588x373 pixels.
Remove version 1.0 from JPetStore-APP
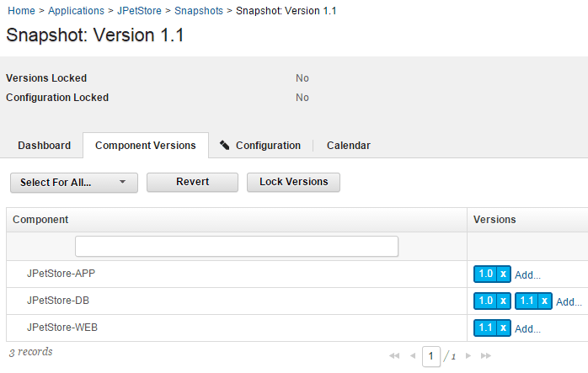[x=503, y=274]
